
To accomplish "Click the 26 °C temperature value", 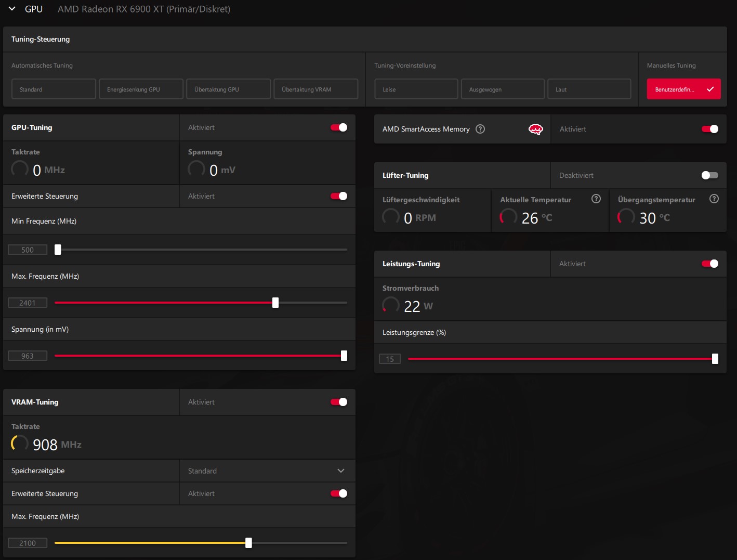I will click(x=537, y=218).
